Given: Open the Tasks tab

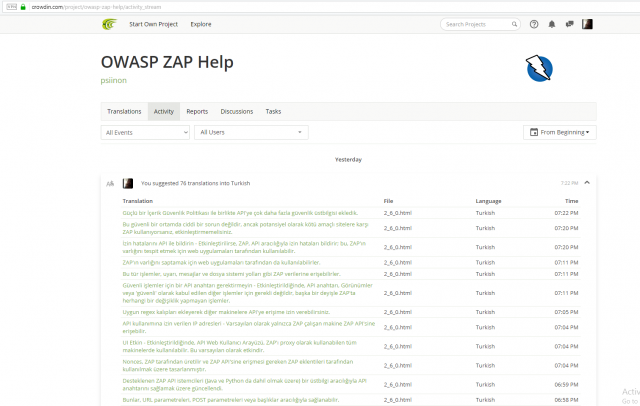Looking at the screenshot, I should [273, 111].
